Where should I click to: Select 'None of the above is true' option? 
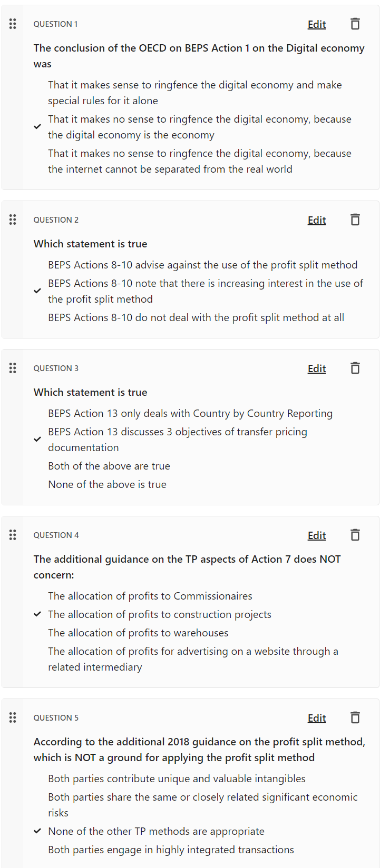click(x=107, y=484)
